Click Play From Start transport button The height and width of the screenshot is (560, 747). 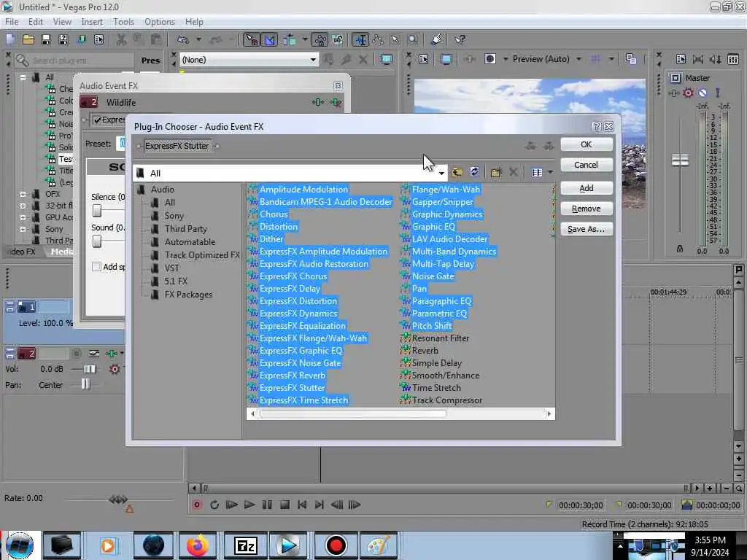click(x=232, y=505)
